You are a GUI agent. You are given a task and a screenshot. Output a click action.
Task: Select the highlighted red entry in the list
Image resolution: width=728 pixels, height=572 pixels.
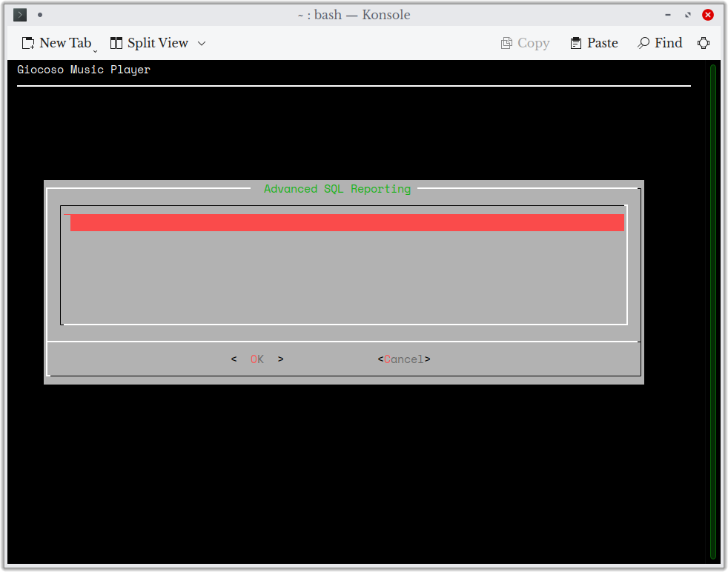click(x=346, y=222)
